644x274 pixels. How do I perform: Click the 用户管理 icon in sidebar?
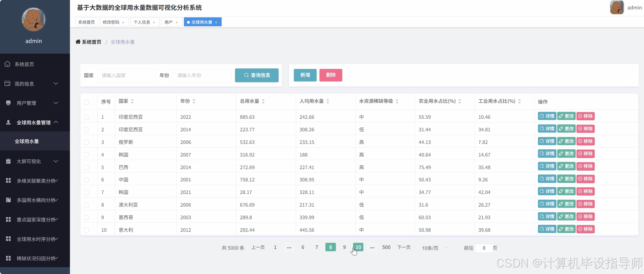pyautogui.click(x=9, y=103)
